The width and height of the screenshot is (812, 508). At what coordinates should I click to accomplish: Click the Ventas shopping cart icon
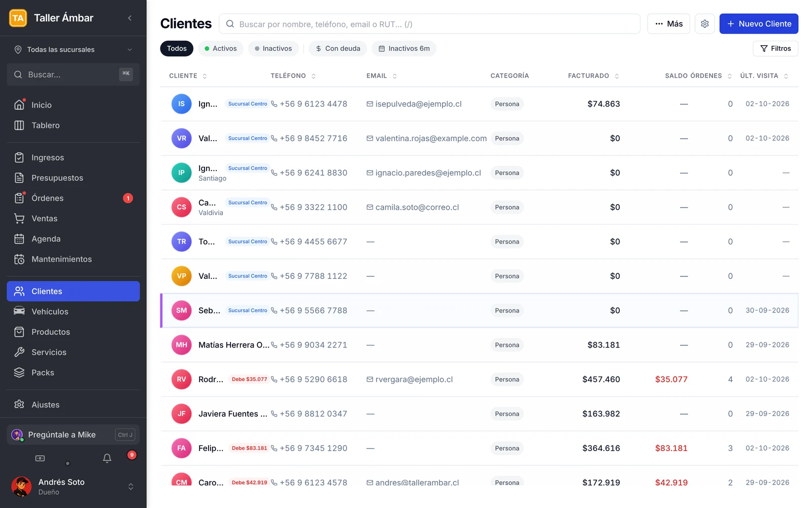coord(19,218)
